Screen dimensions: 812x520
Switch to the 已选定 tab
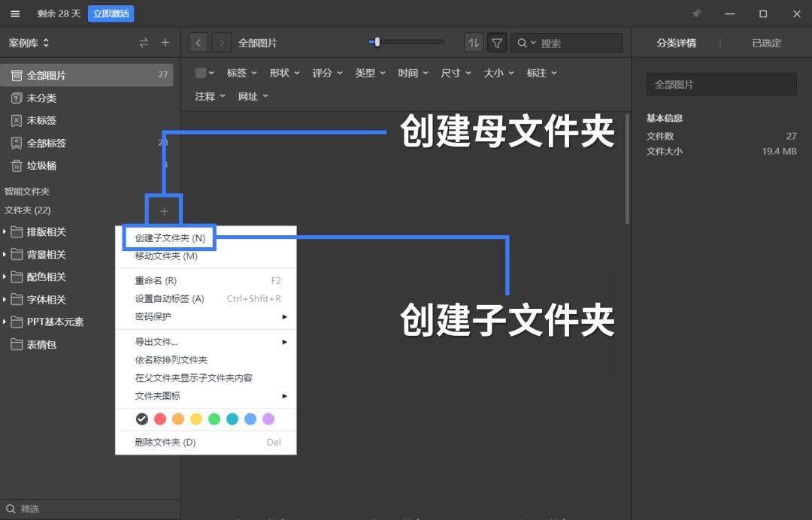(x=766, y=43)
